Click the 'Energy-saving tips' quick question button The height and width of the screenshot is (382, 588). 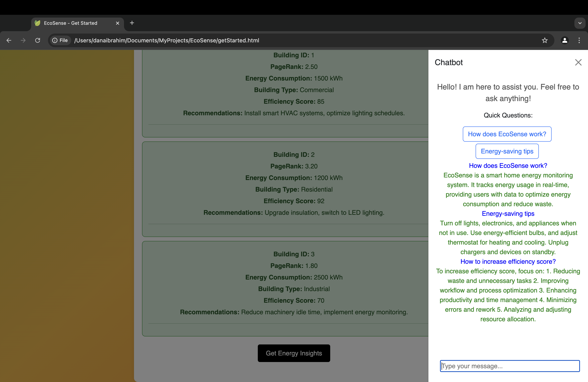(507, 151)
